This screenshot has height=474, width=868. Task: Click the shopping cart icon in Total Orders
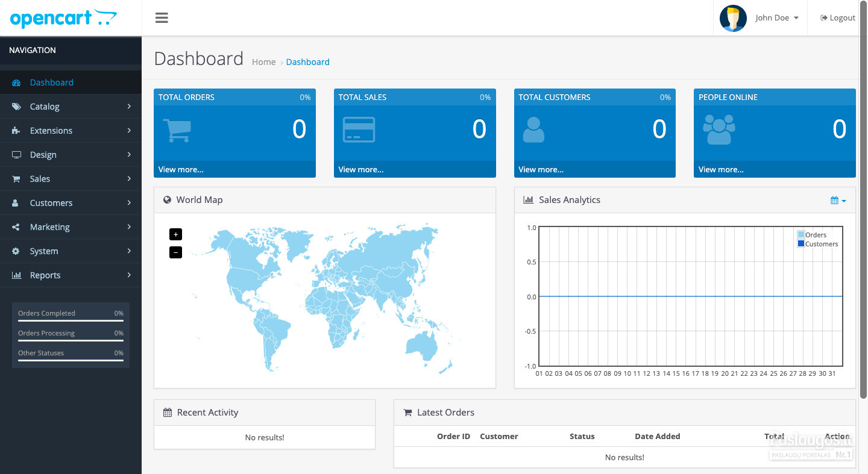pyautogui.click(x=177, y=130)
